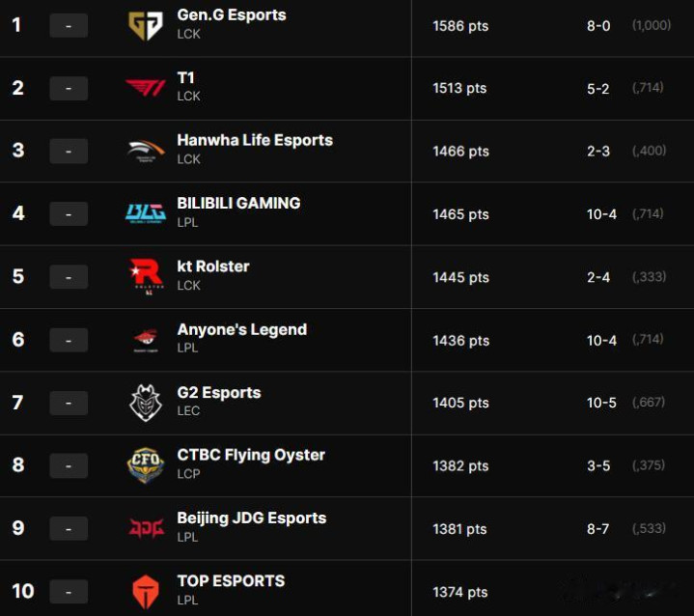
Task: Click the rank change badge for Gen.G
Action: point(68,26)
